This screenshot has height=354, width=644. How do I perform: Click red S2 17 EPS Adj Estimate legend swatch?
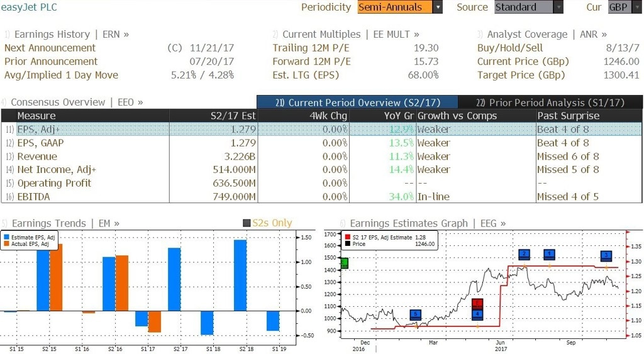(x=347, y=238)
